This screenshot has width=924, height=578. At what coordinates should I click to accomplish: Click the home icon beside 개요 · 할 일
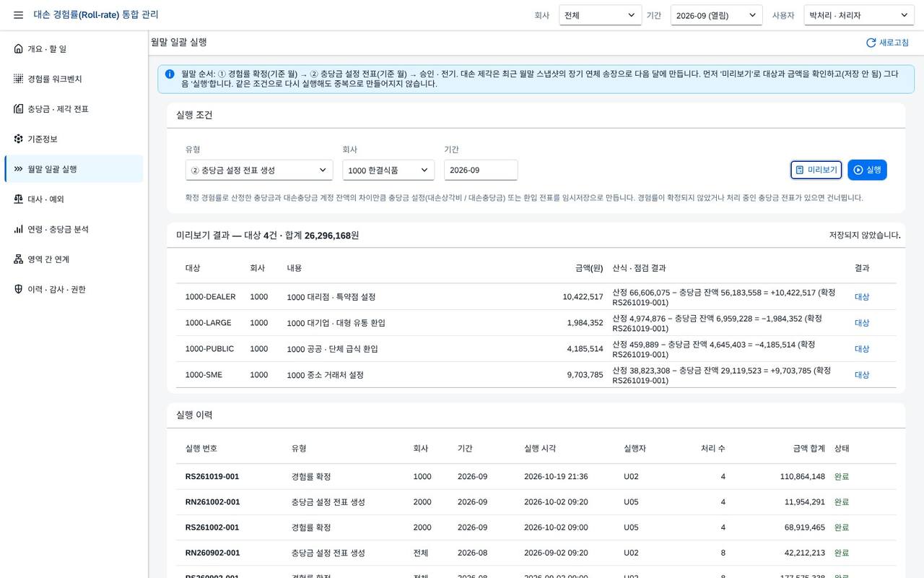pos(18,49)
